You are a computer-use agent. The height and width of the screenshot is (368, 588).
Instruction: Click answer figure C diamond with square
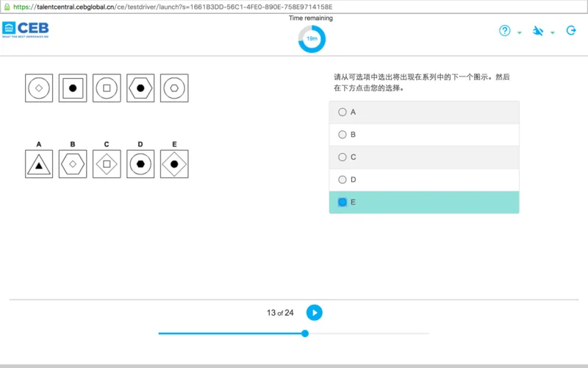(107, 164)
